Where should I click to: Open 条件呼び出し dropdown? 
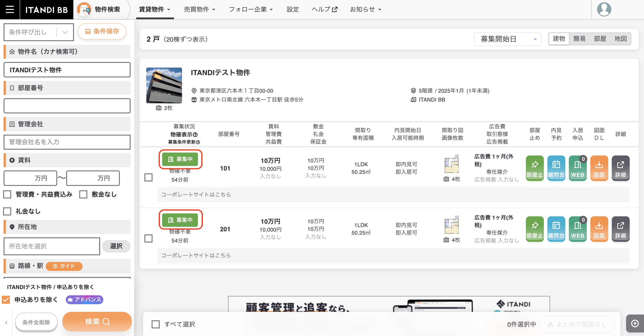[39, 32]
